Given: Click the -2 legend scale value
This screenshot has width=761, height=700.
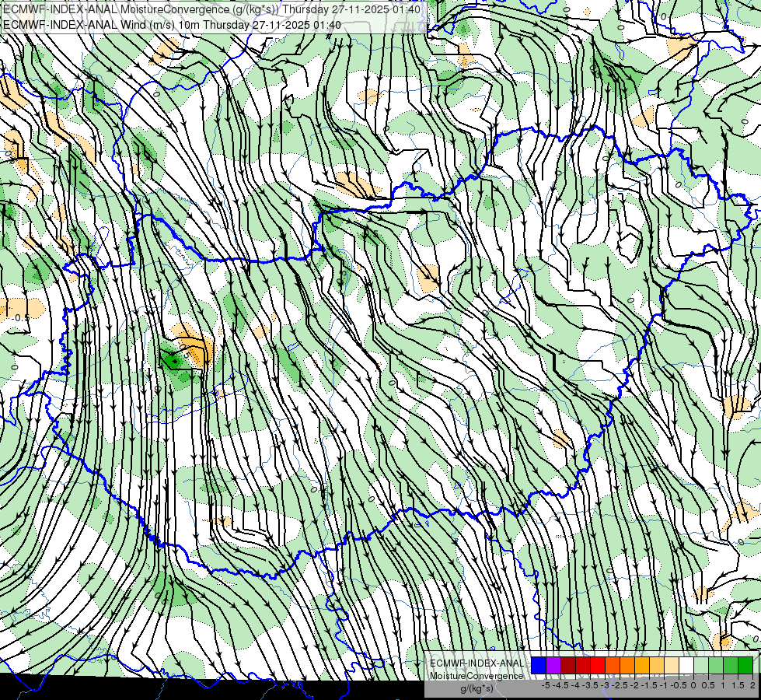Looking at the screenshot, I should (x=634, y=685).
